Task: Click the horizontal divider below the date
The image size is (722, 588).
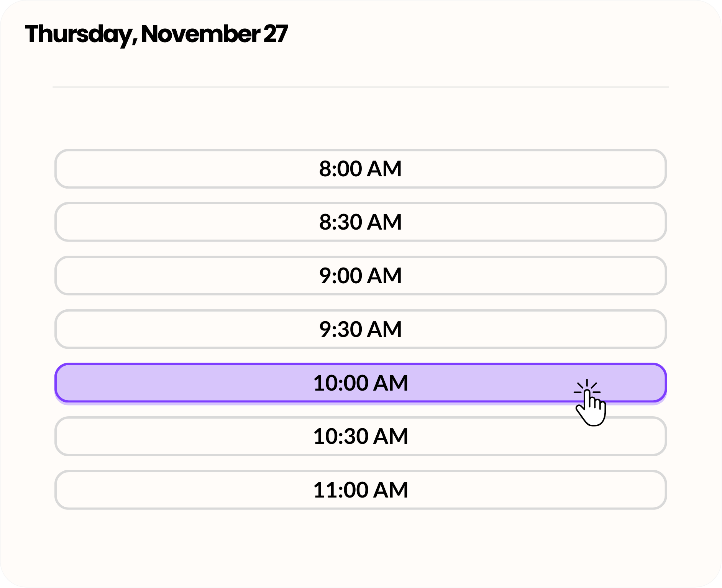Action: pyautogui.click(x=361, y=87)
